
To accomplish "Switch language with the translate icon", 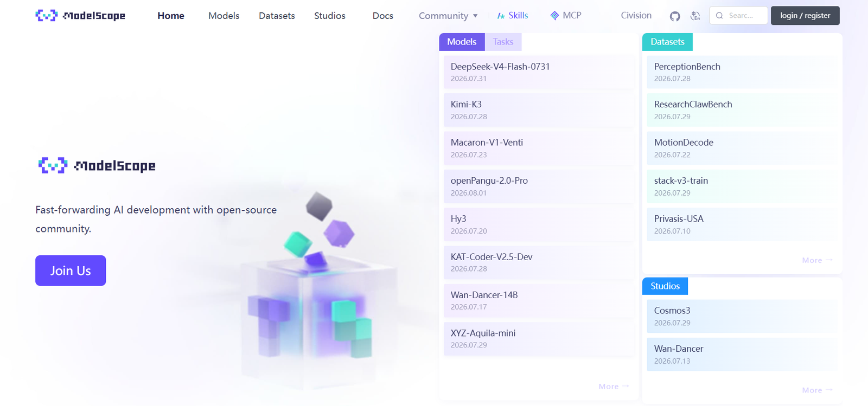I will (695, 16).
